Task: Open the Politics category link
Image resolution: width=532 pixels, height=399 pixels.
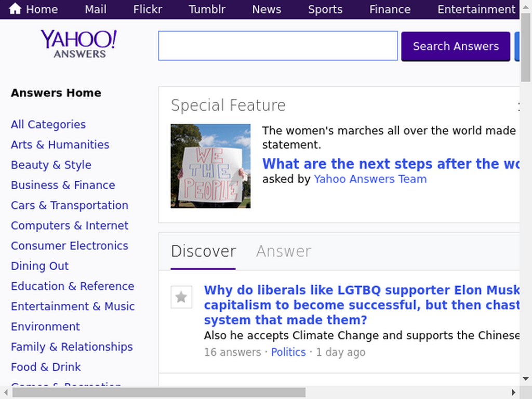Action: (x=288, y=352)
